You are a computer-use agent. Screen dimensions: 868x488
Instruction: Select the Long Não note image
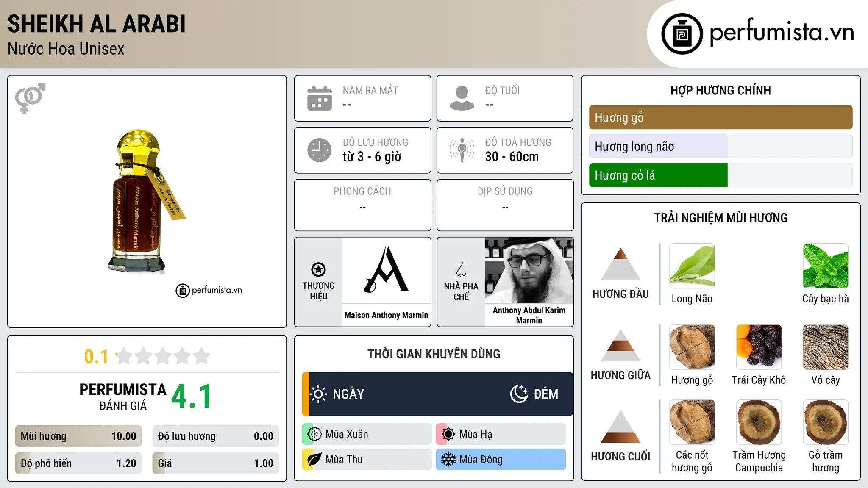click(x=692, y=266)
